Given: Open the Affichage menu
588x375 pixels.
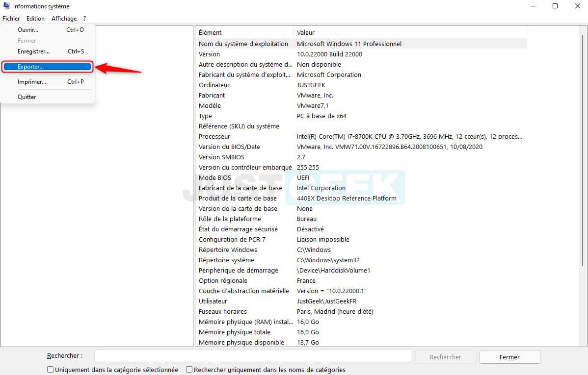Looking at the screenshot, I should pyautogui.click(x=64, y=18).
